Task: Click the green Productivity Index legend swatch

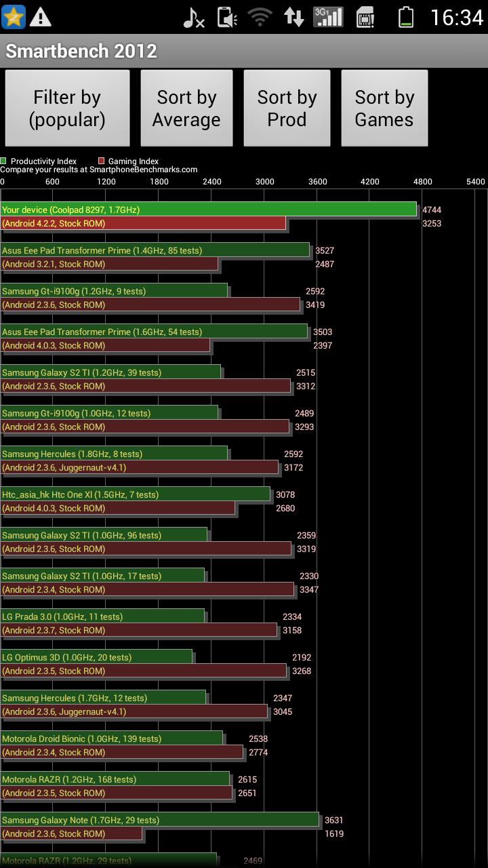Action: point(4,161)
